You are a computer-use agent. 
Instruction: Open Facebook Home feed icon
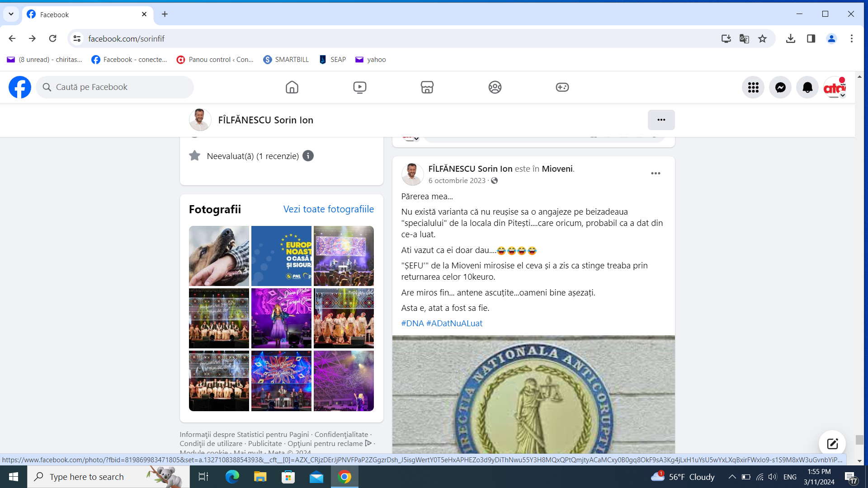click(x=292, y=87)
